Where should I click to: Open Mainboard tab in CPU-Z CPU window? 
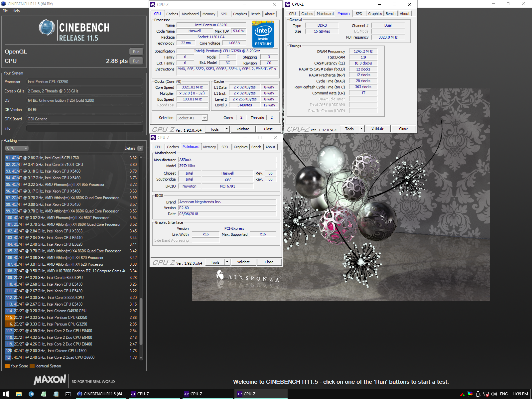point(190,14)
